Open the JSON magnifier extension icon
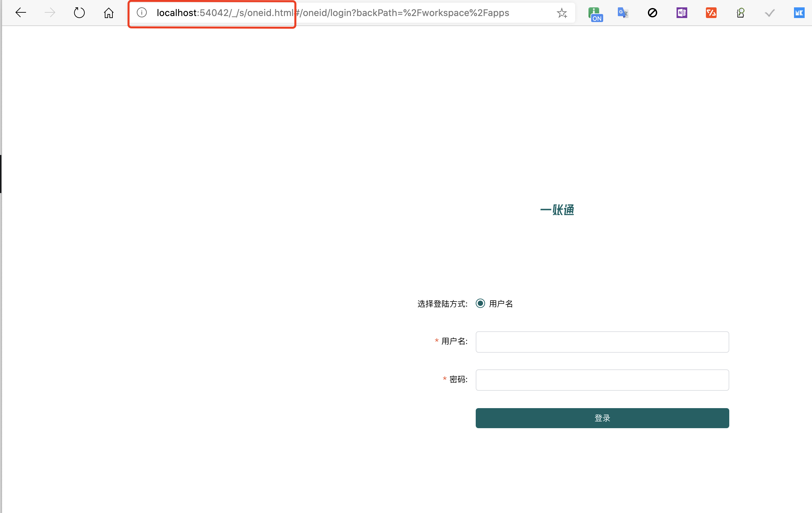This screenshot has width=812, height=513. tap(741, 13)
